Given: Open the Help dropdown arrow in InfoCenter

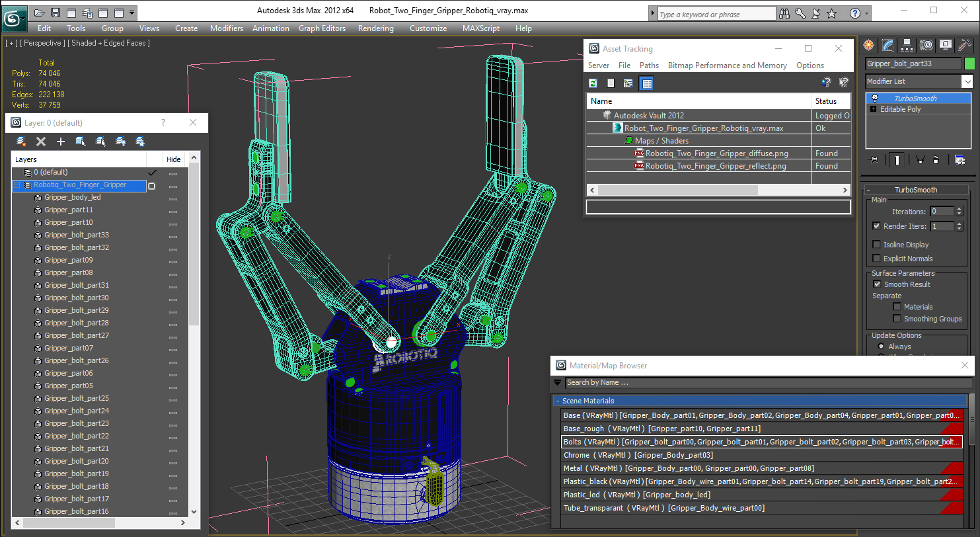Looking at the screenshot, I should tap(866, 13).
